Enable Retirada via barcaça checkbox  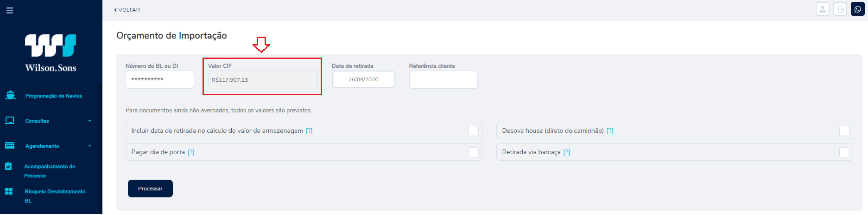point(844,152)
